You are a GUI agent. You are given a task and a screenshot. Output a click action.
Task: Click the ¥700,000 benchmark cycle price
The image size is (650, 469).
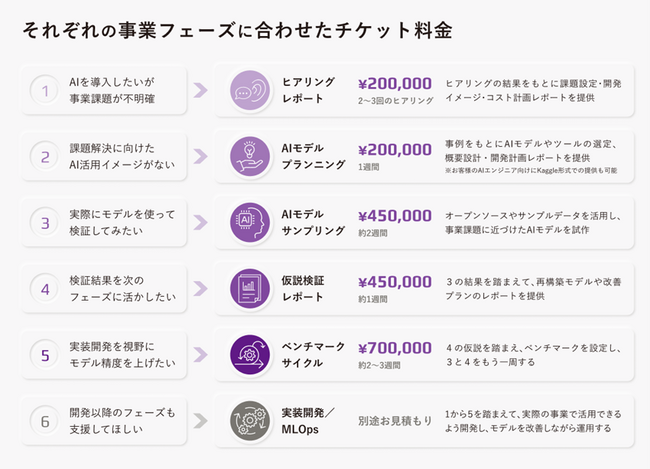click(x=394, y=347)
